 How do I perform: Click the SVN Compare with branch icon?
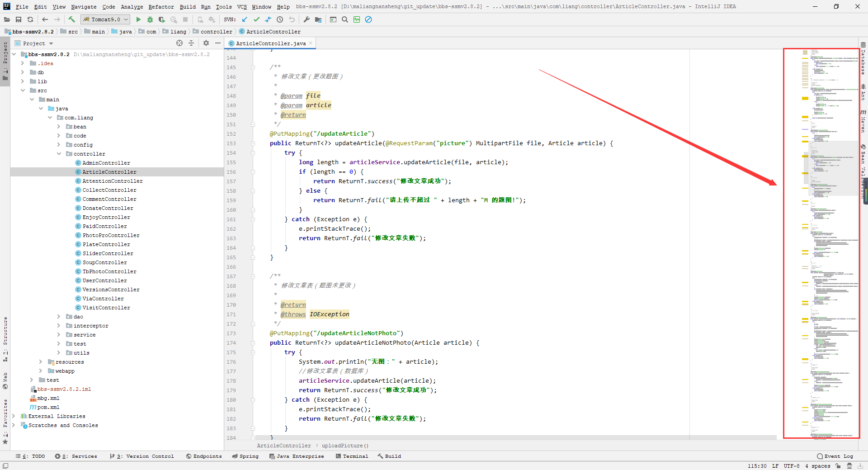pyautogui.click(x=268, y=19)
